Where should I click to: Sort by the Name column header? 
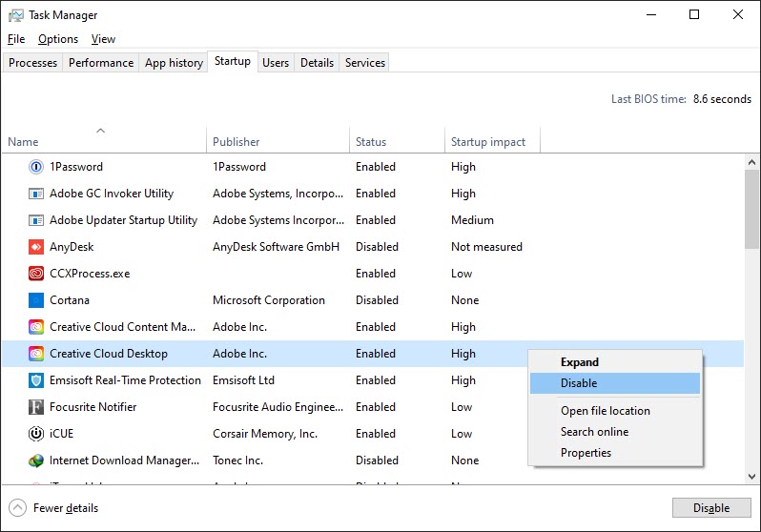(104, 140)
